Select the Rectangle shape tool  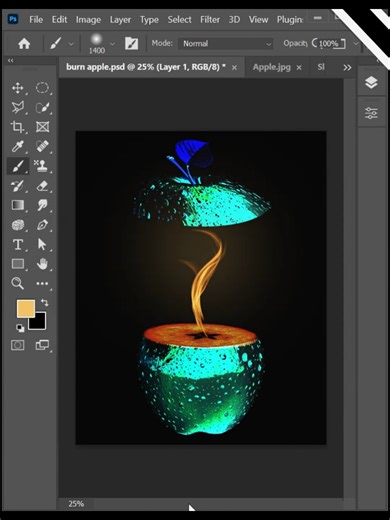pos(18,264)
